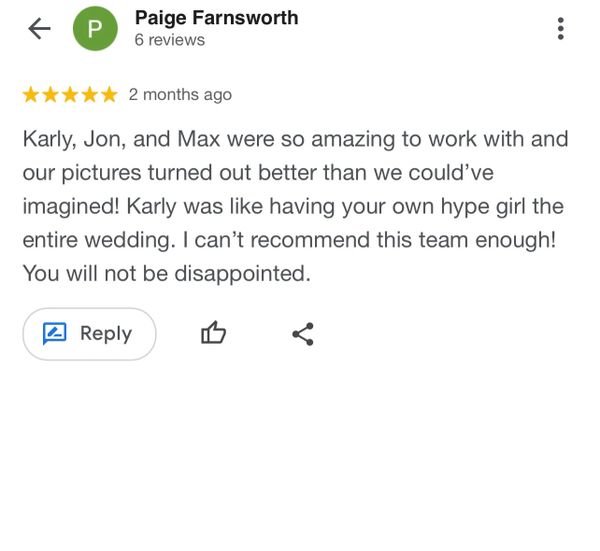Select the first gold star

tap(31, 95)
